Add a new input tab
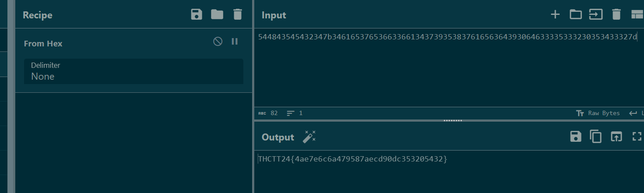The width and height of the screenshot is (644, 193). pos(555,14)
